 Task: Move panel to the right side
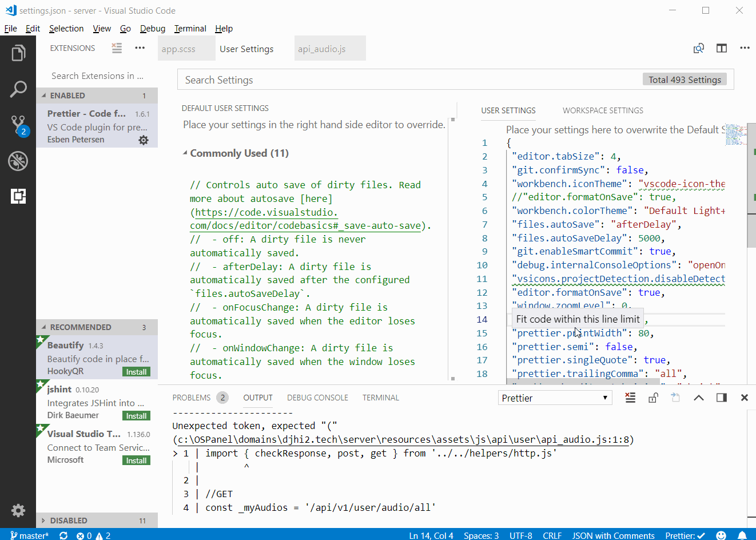point(722,398)
